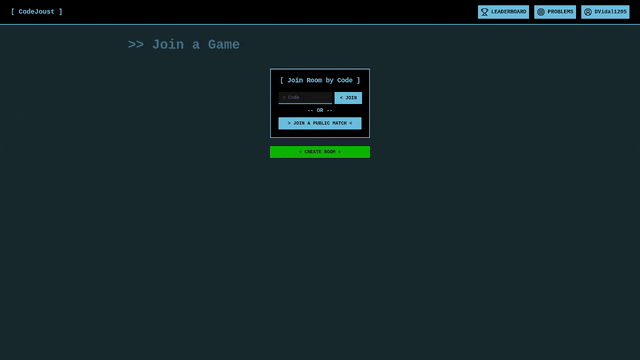
Task: Click the 'Join Room by Code' heading
Action: 320,80
